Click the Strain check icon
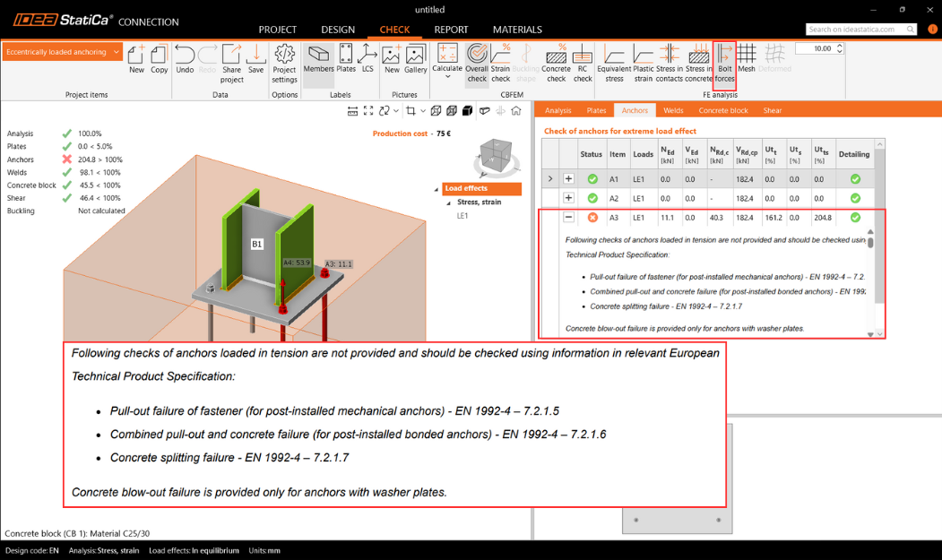This screenshot has width=942, height=560. [x=500, y=63]
